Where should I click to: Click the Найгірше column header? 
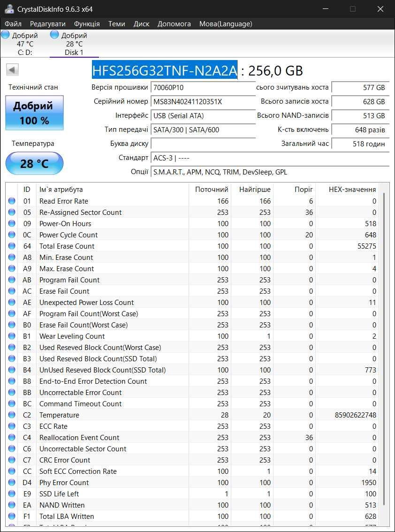(x=252, y=190)
